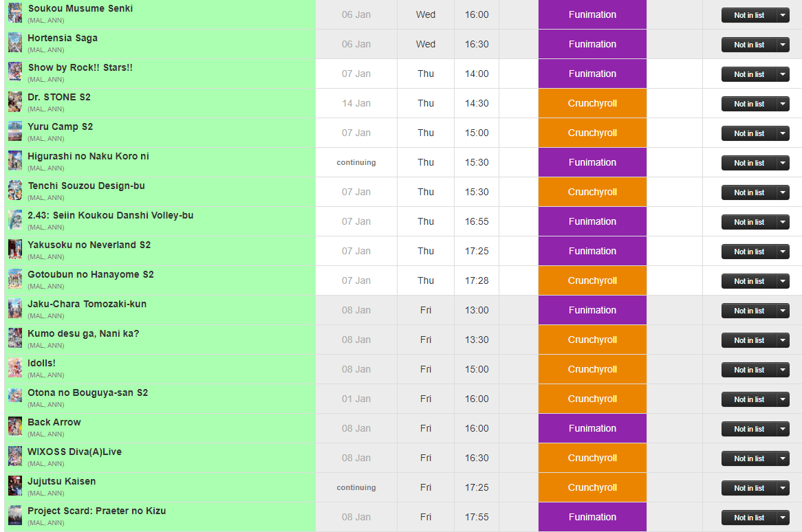Click the Jujutsu Kaisen title link
This screenshot has height=532, width=802.
pos(61,481)
